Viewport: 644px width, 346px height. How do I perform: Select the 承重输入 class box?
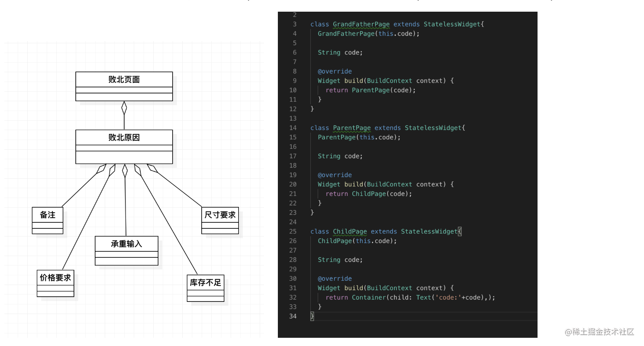click(x=126, y=251)
